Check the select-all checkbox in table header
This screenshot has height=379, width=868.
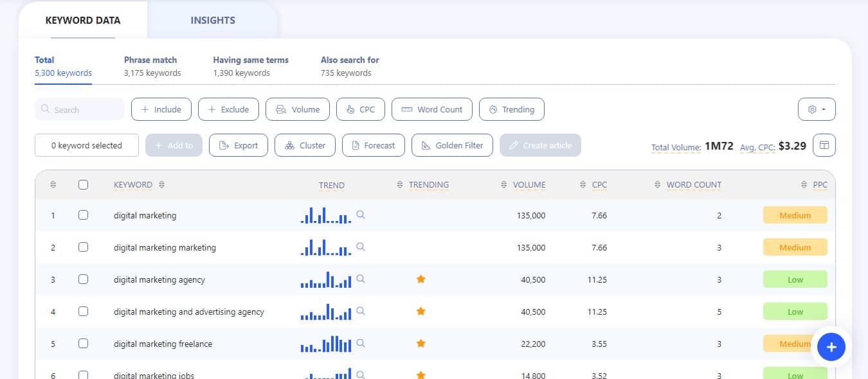83,185
